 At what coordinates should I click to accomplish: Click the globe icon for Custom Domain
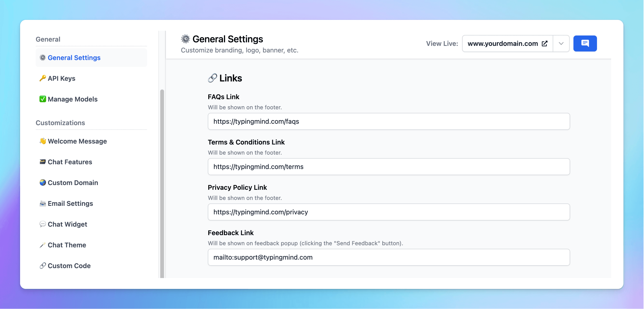pos(43,183)
